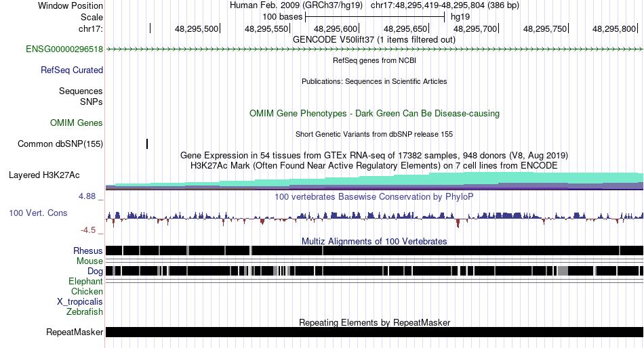Viewport: 644px width, 348px height.
Task: Click the H3K27Ac layered signal graph
Action: click(x=375, y=181)
